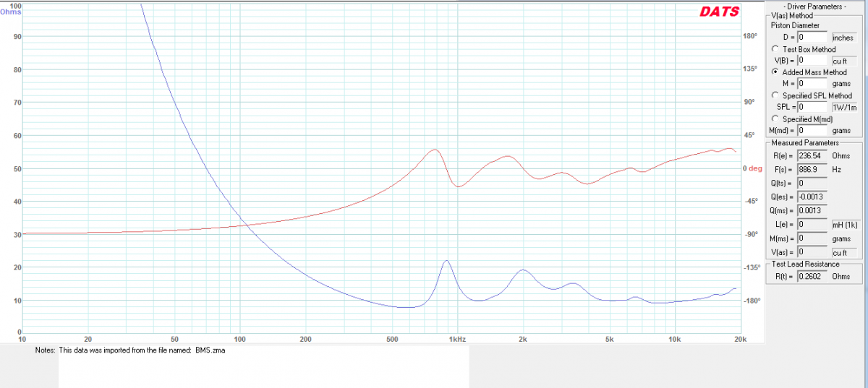Viewport: 868px width, 388px height.
Task: Click the SPL value input field
Action: tap(812, 107)
